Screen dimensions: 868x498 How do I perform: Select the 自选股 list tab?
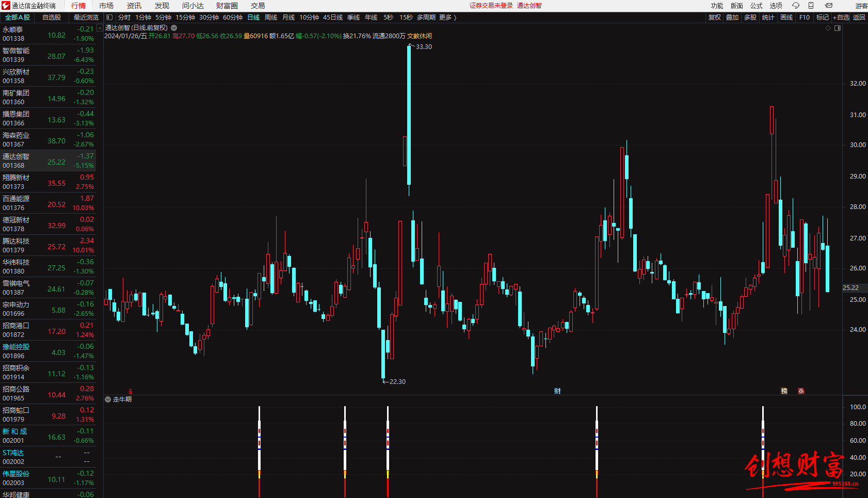click(x=52, y=18)
